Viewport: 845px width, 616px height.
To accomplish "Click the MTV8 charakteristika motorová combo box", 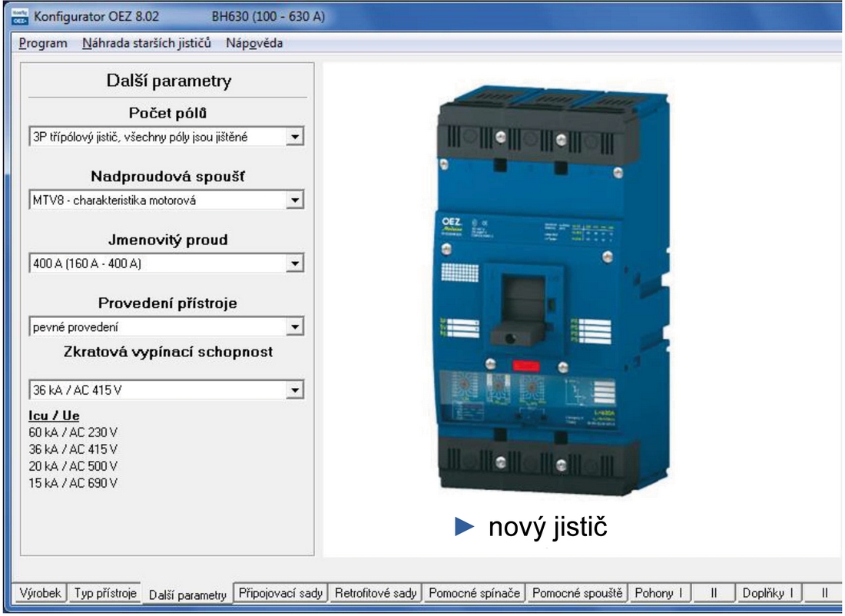I will click(167, 200).
